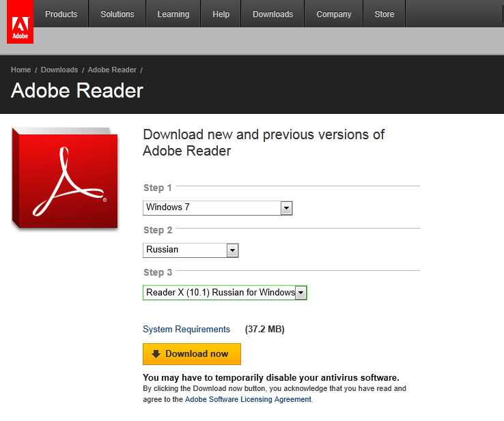This screenshot has width=504, height=421.
Task: Click the Adobe Reader breadcrumb link
Action: pyautogui.click(x=112, y=70)
